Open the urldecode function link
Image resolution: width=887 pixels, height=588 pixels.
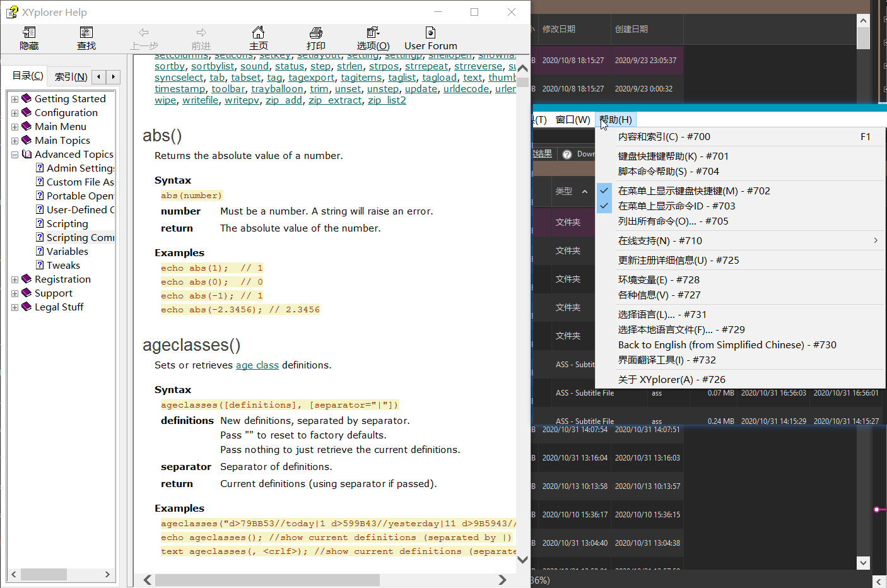(466, 89)
